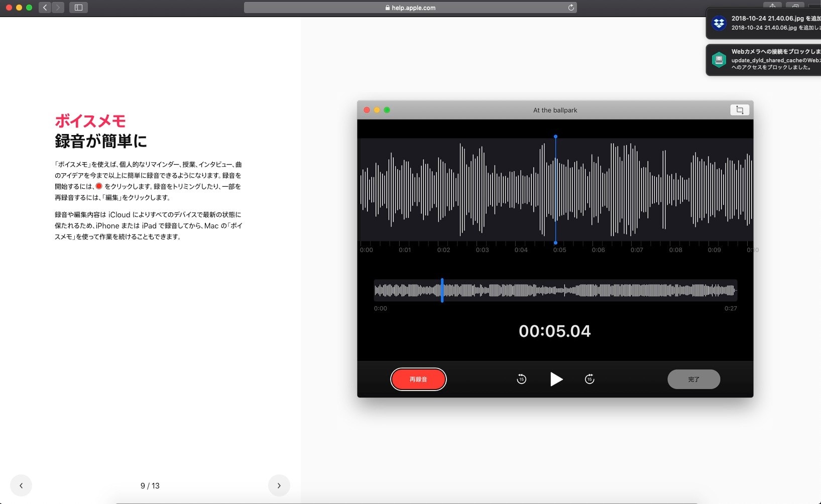Image resolution: width=821 pixels, height=504 pixels.
Task: Click the help.apple.com address bar
Action: click(410, 8)
